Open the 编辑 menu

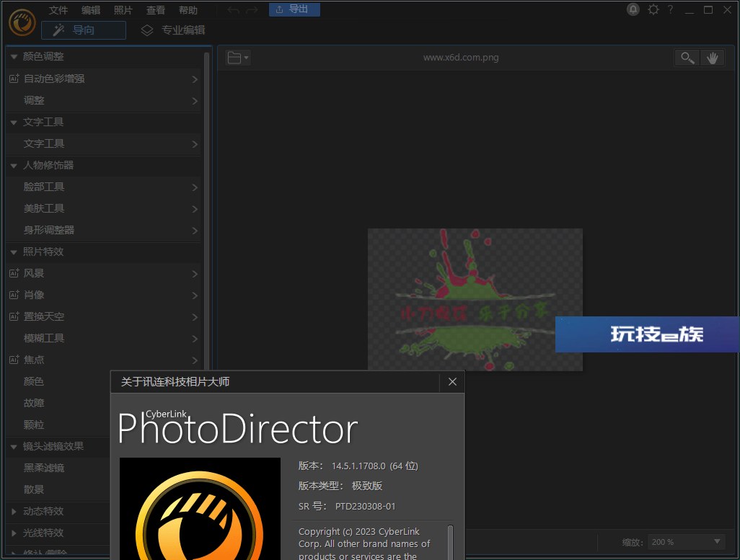click(91, 10)
